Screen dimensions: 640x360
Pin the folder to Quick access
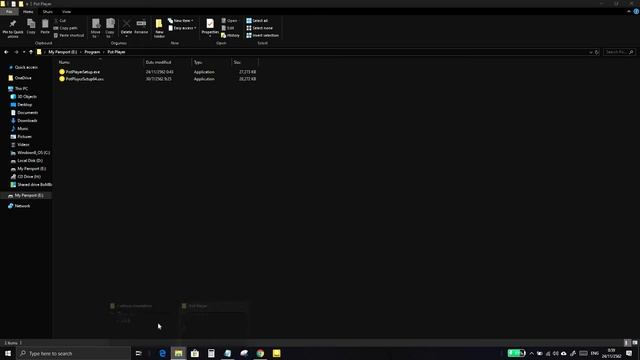click(x=13, y=28)
